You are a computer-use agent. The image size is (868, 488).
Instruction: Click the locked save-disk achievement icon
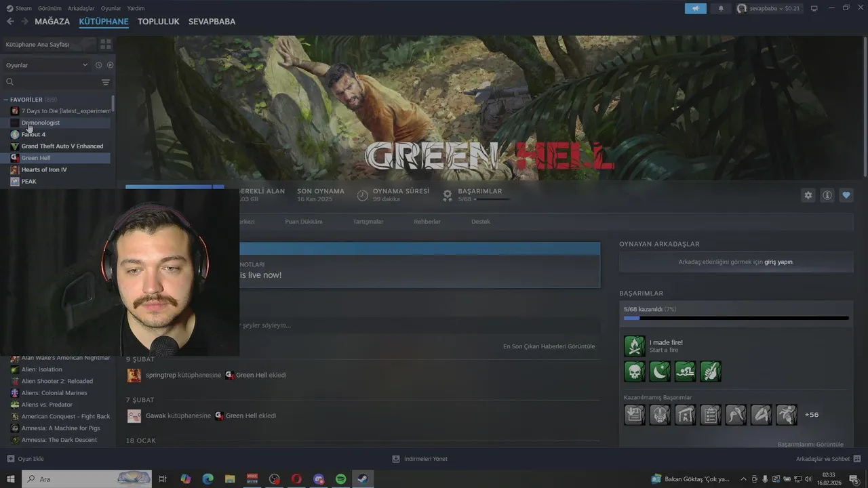(x=635, y=414)
